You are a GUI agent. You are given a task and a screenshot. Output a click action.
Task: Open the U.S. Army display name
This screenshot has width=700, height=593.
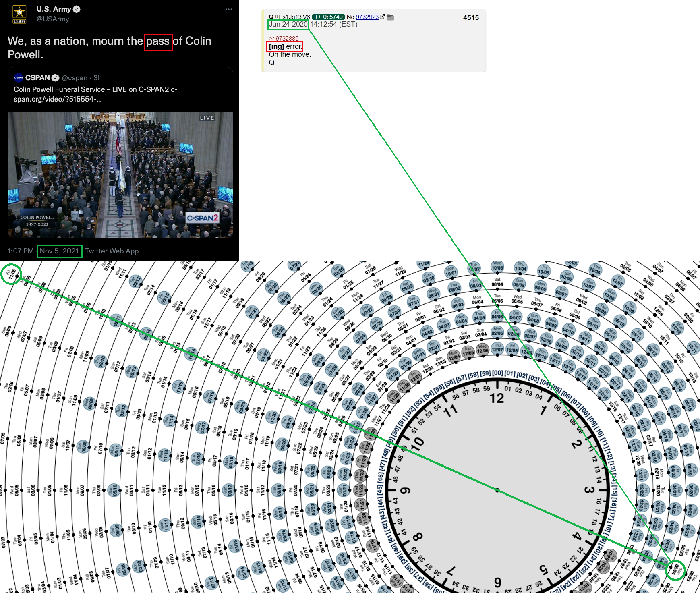pos(54,9)
